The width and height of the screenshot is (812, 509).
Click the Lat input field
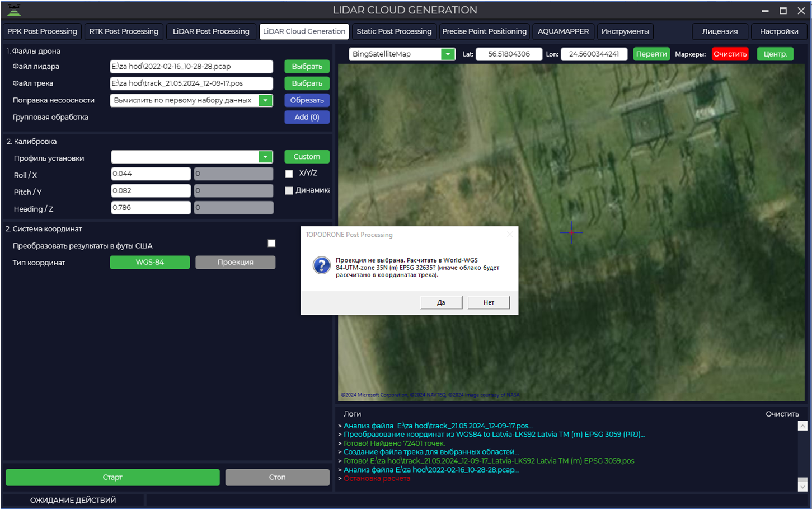(x=509, y=54)
